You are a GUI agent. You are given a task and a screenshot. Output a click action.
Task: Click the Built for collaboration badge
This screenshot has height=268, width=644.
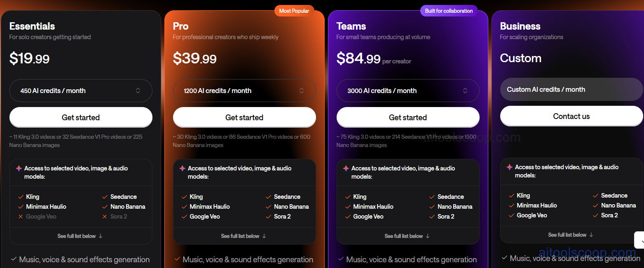(x=449, y=11)
